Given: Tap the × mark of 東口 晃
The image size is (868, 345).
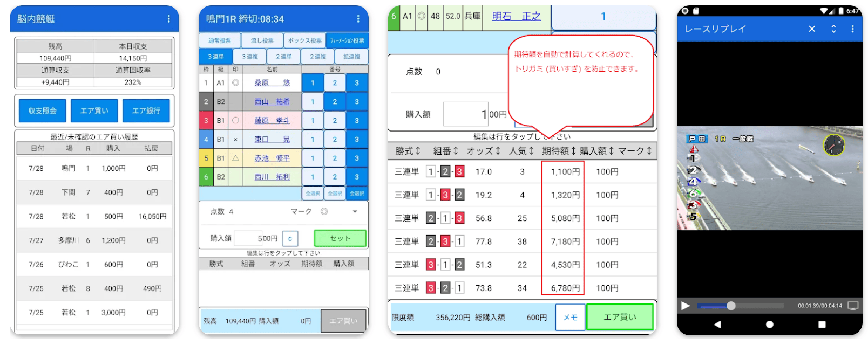Looking at the screenshot, I should point(235,140).
